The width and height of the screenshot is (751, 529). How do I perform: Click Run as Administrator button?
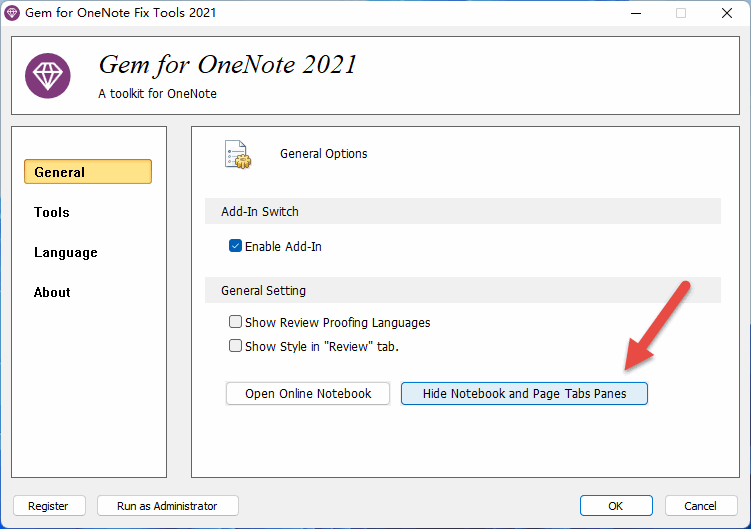click(168, 506)
